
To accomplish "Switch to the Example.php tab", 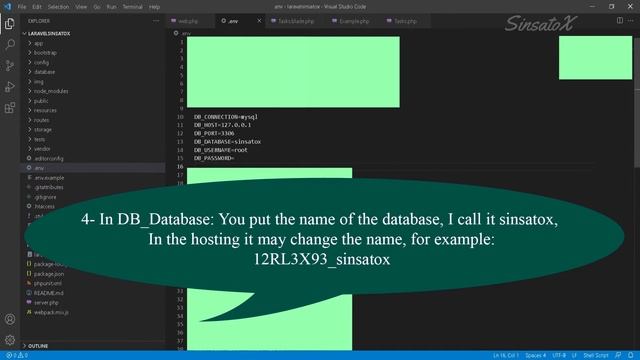I will [x=353, y=21].
